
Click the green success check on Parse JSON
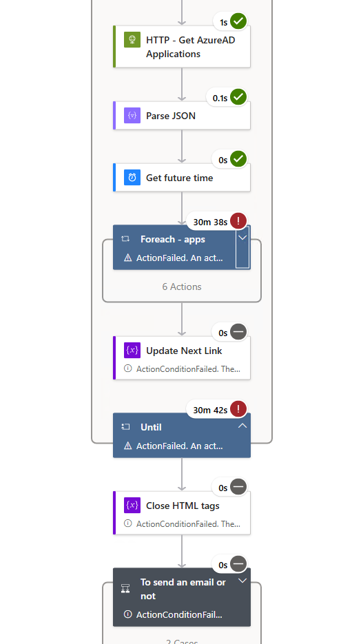[x=238, y=97]
